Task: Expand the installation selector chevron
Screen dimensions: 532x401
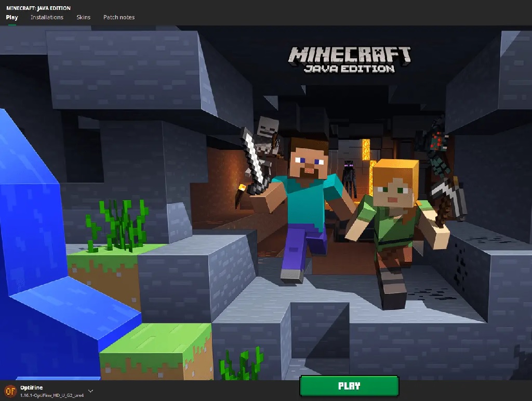Action: coord(90,391)
